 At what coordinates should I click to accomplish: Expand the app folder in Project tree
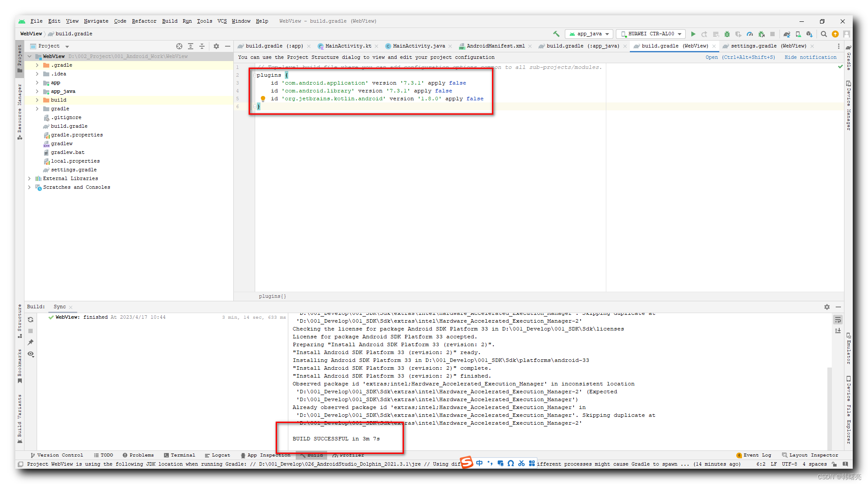coord(37,82)
